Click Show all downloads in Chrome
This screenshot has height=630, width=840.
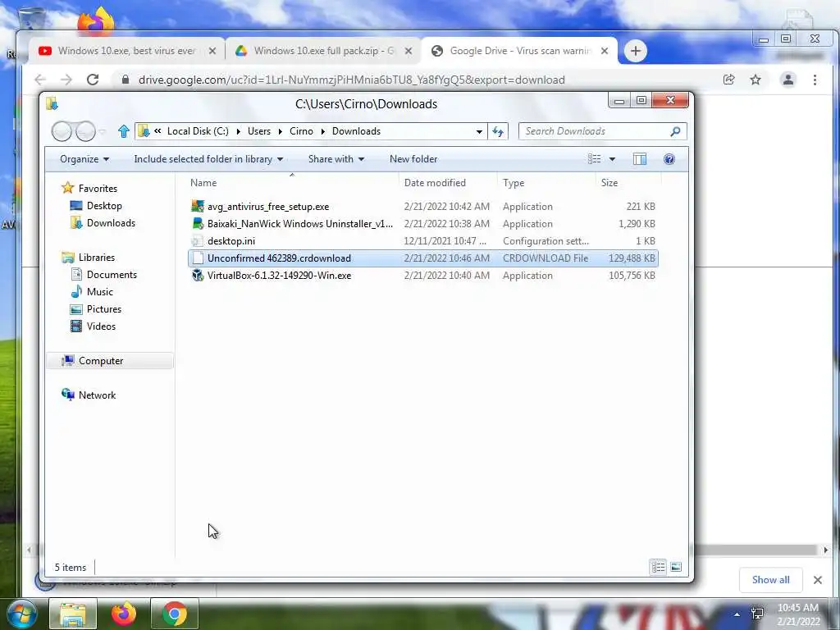click(770, 580)
